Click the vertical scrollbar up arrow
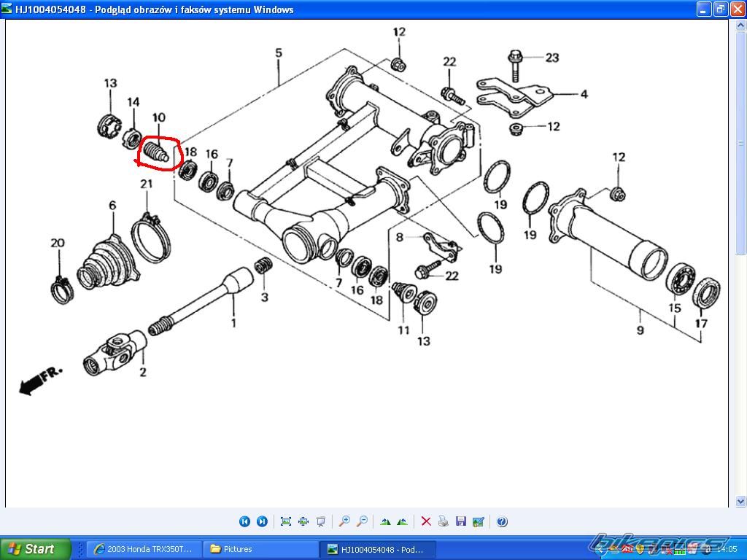This screenshot has width=747, height=560. point(740,24)
